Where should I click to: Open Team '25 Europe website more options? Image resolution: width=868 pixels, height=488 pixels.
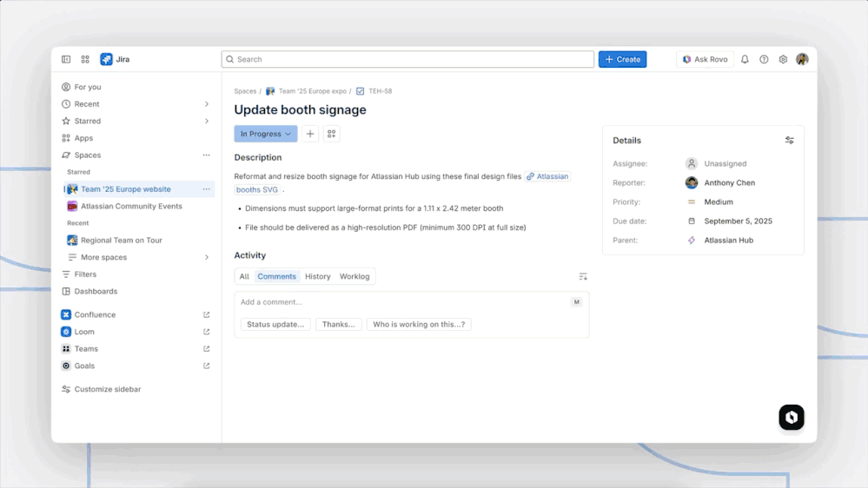(x=207, y=189)
